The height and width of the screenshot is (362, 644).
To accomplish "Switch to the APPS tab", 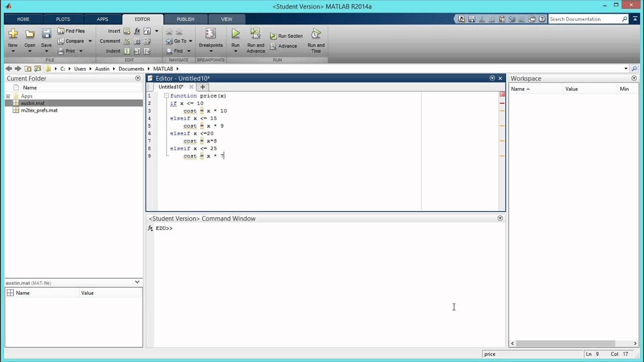I will click(102, 19).
